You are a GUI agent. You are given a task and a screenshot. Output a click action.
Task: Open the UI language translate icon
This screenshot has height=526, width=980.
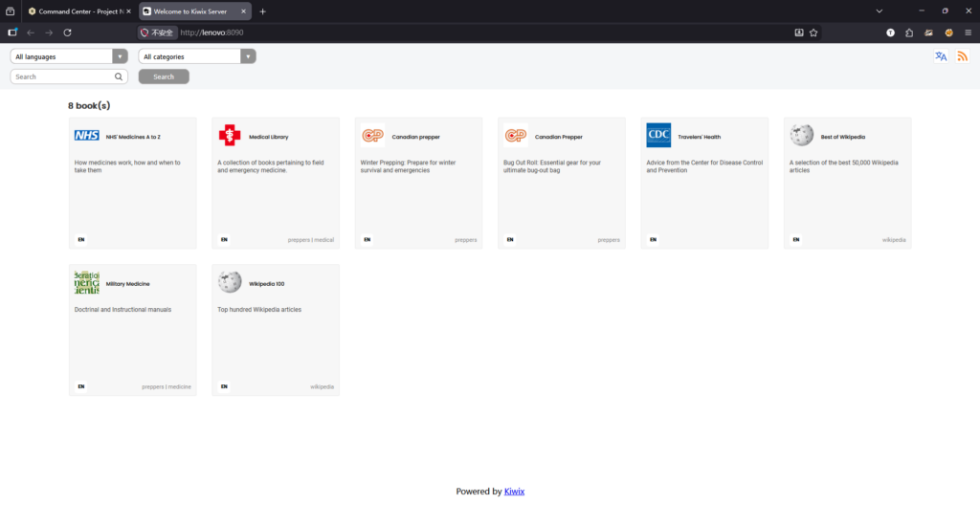tap(941, 56)
